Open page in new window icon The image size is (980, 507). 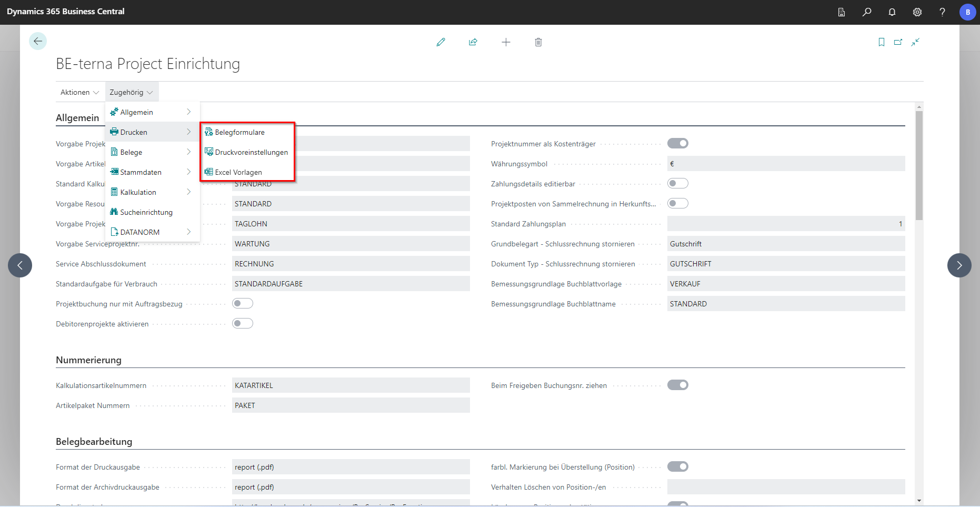(898, 42)
